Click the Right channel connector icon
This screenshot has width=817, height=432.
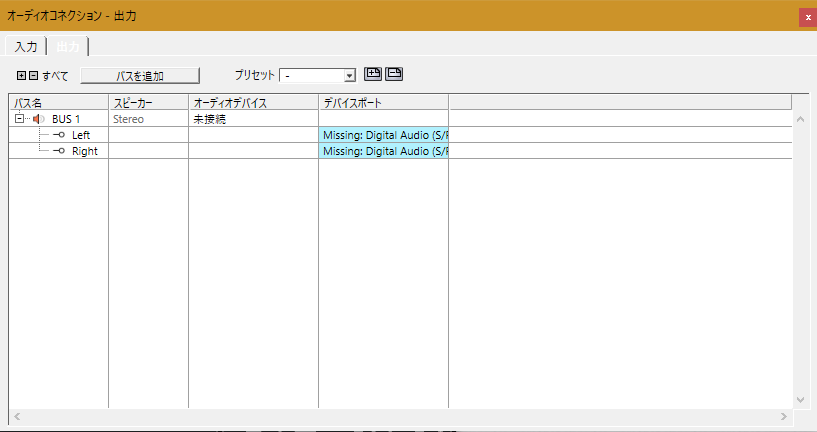[59, 151]
